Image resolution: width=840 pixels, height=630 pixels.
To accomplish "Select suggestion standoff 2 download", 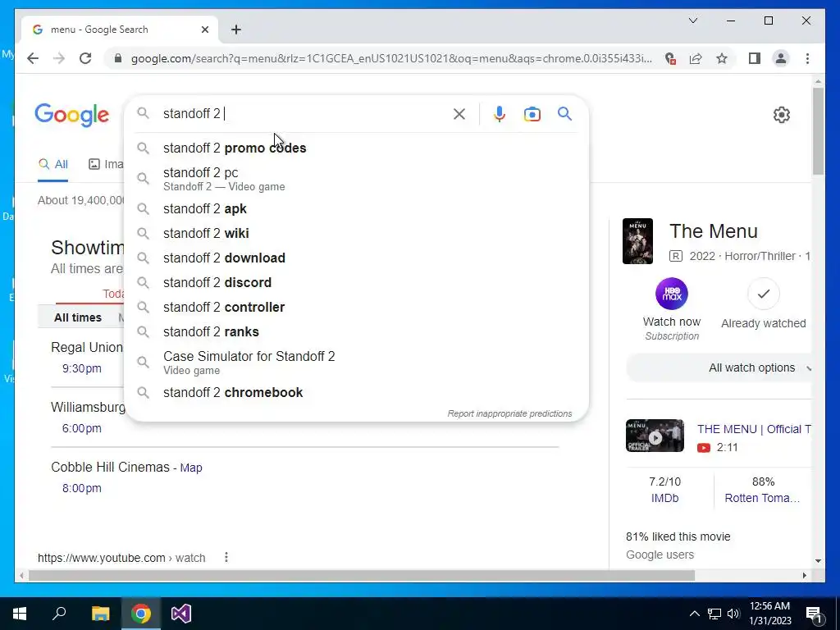I will coord(356,258).
